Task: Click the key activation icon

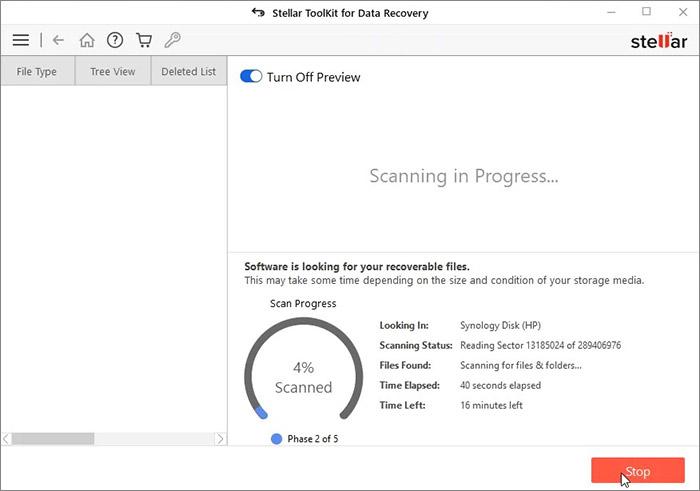Action: tap(172, 40)
